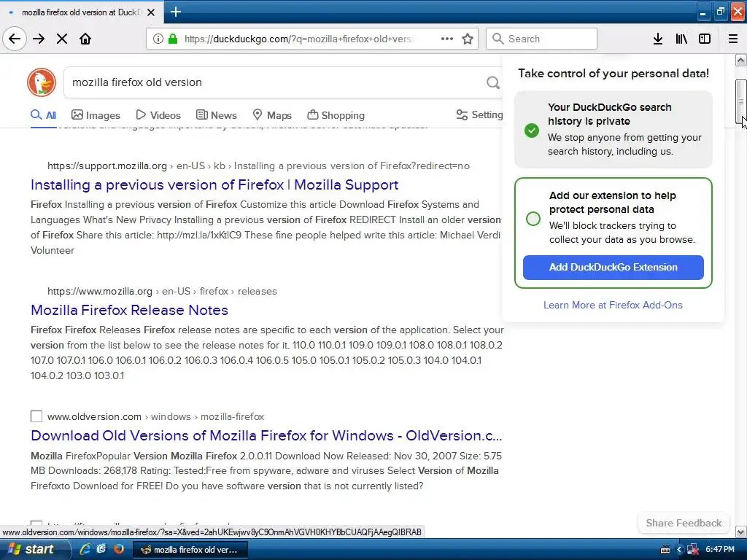Open the Mozilla Firefox Release Notes result
The image size is (747, 560).
pyautogui.click(x=129, y=310)
